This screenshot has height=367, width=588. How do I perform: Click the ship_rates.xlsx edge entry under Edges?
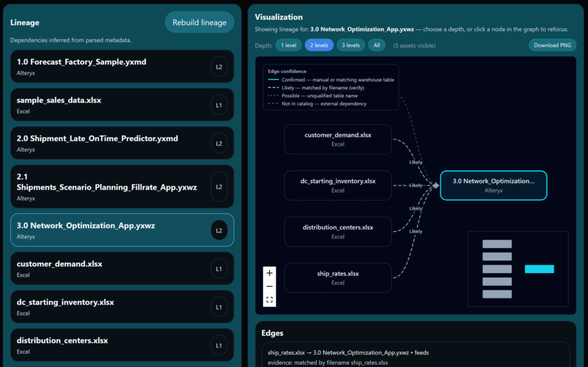pyautogui.click(x=416, y=357)
